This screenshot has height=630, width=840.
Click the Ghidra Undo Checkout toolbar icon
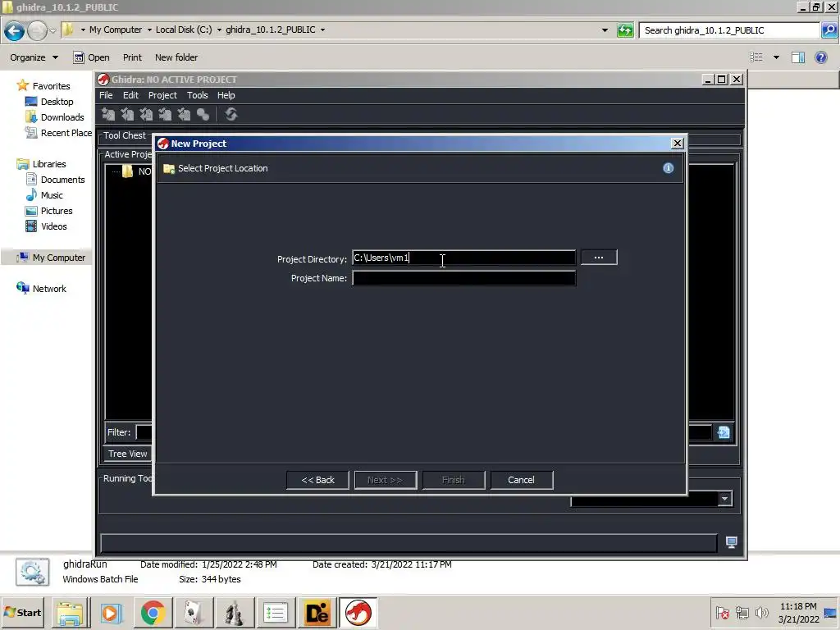pyautogui.click(x=184, y=114)
